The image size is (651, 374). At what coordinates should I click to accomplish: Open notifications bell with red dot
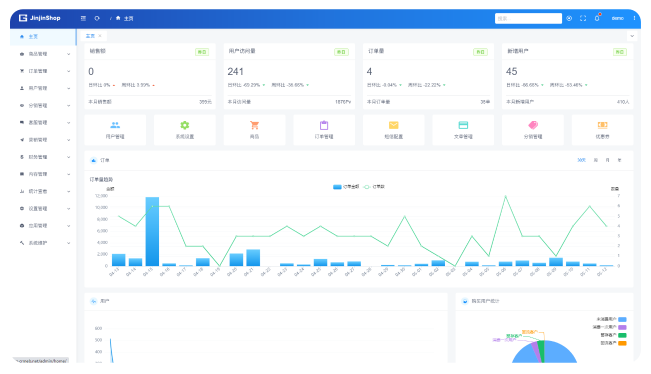coord(597,18)
